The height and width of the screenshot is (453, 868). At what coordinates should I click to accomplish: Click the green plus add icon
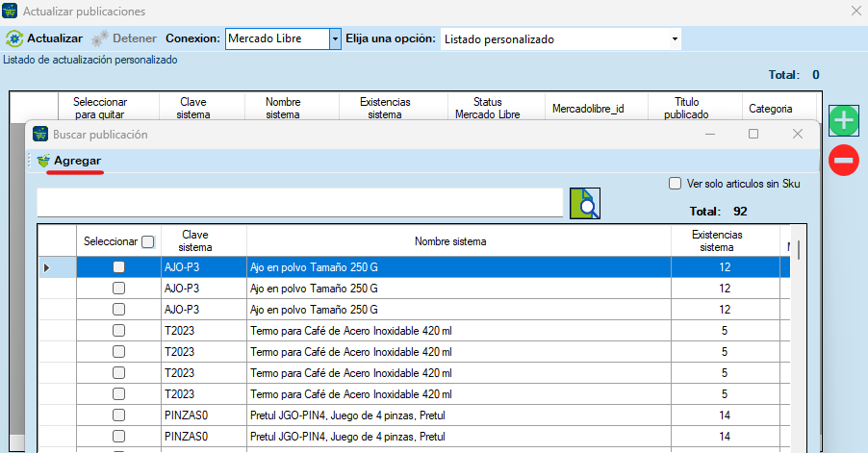pos(843,121)
